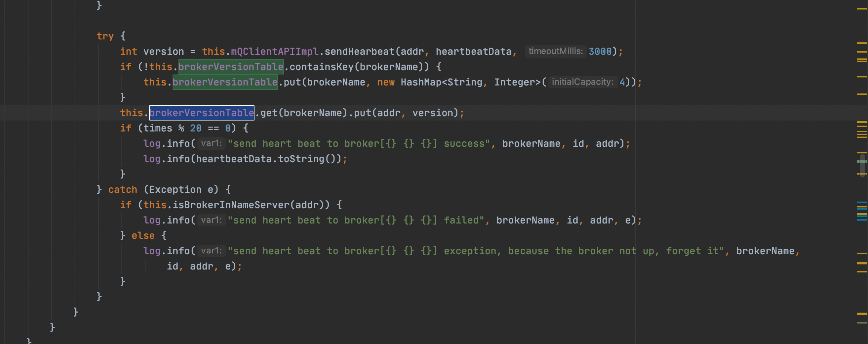The width and height of the screenshot is (868, 344).
Task: Click the "var1:" hint on the success log line
Action: (211, 143)
